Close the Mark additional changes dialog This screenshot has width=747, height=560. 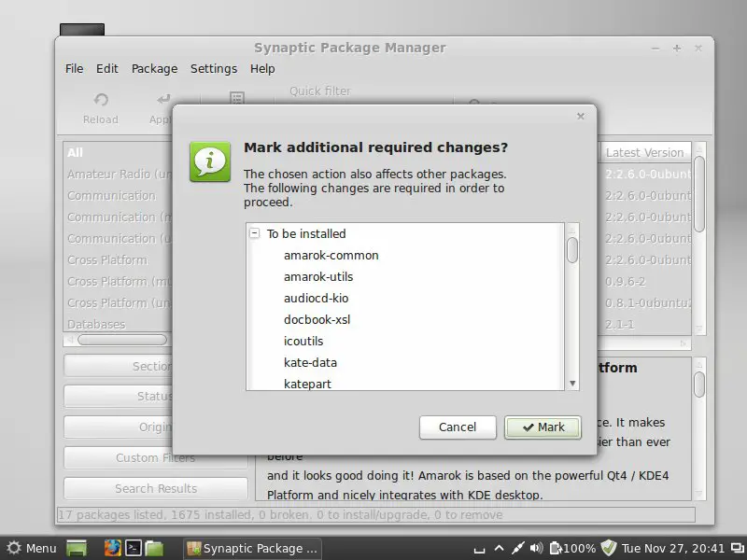point(580,116)
